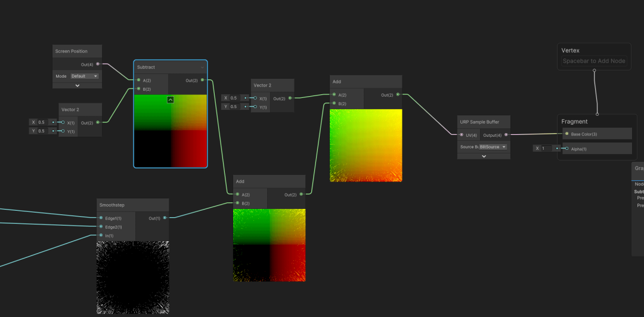Click the Base Color(3) port in Fragment
Viewport: 644px width, 317px height.
coord(567,134)
